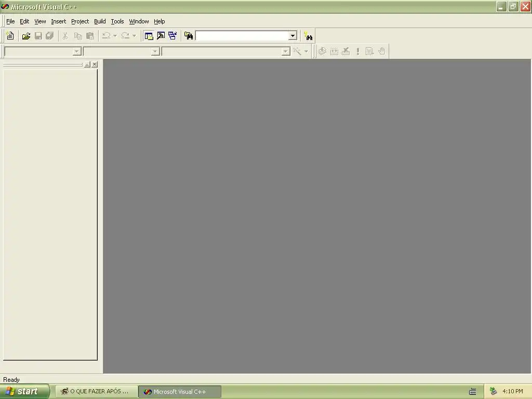532x399 pixels.
Task: Minimize the Visual C++ window
Action: 501,6
